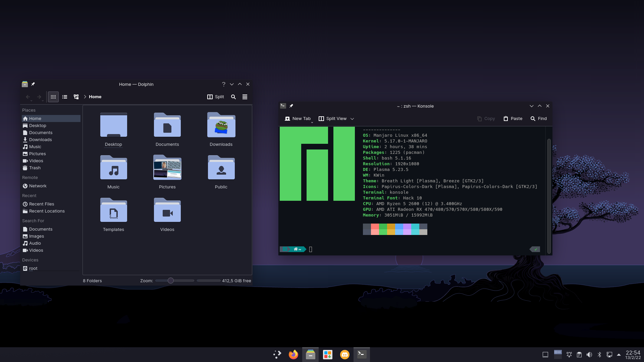Select Trash in Places sidebar
Image resolution: width=644 pixels, height=362 pixels.
coord(35,168)
